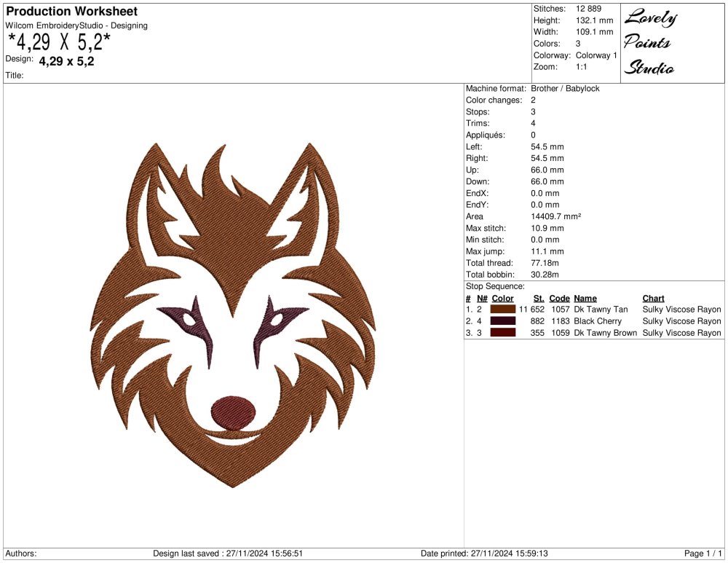Click the Page 1 / 1 indicator
This screenshot has height=563, width=728.
(x=703, y=554)
